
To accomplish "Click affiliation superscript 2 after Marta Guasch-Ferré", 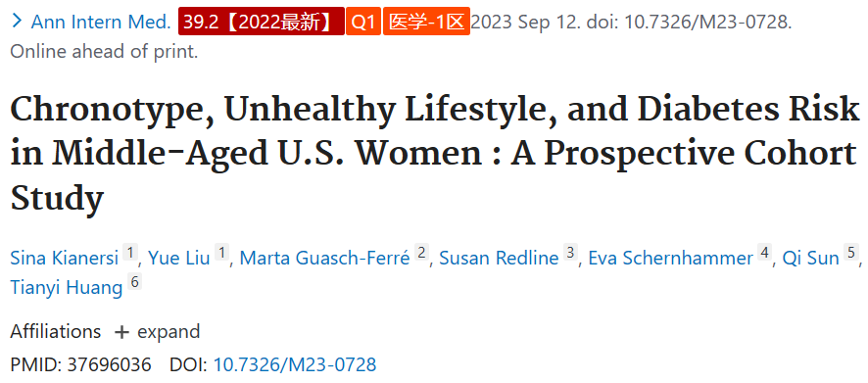I will (x=421, y=253).
